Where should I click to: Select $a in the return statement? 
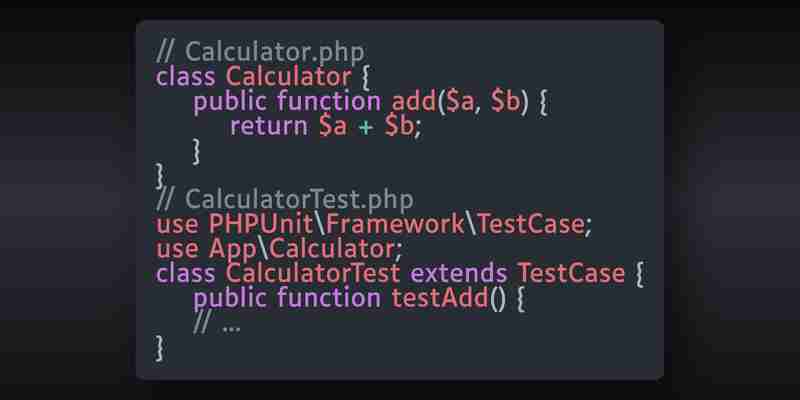[x=333, y=126]
